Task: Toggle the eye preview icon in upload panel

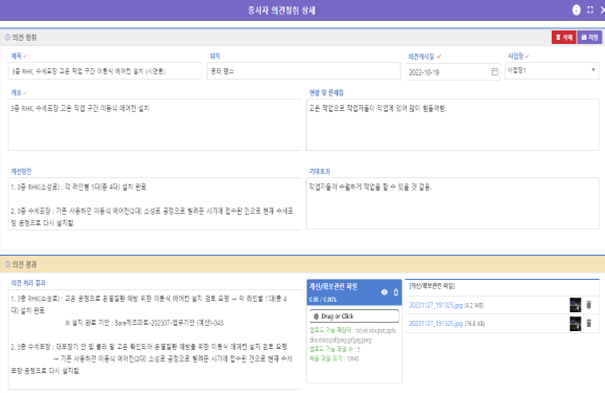Action: point(384,292)
